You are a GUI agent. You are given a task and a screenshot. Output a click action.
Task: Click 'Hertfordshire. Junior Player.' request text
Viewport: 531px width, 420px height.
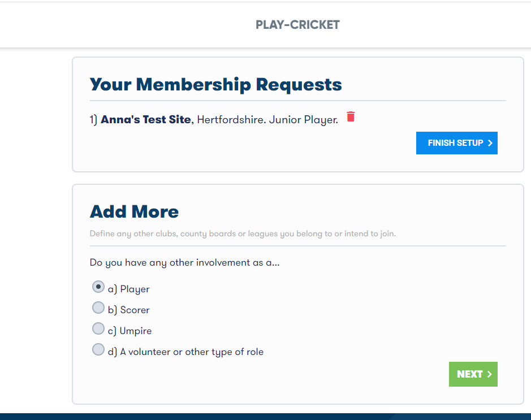pos(267,120)
